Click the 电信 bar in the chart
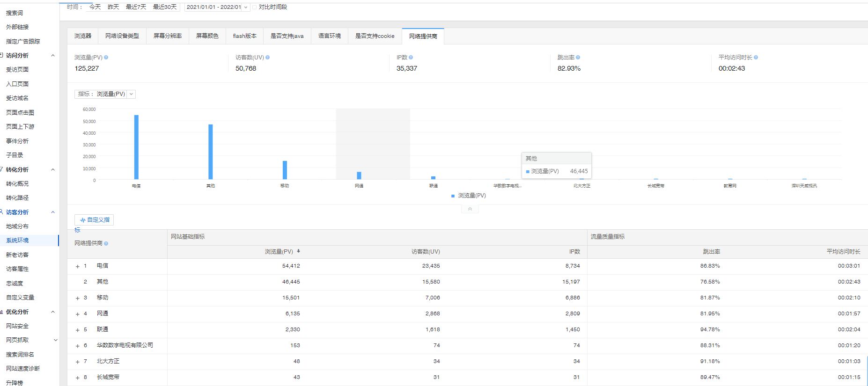 (x=136, y=147)
